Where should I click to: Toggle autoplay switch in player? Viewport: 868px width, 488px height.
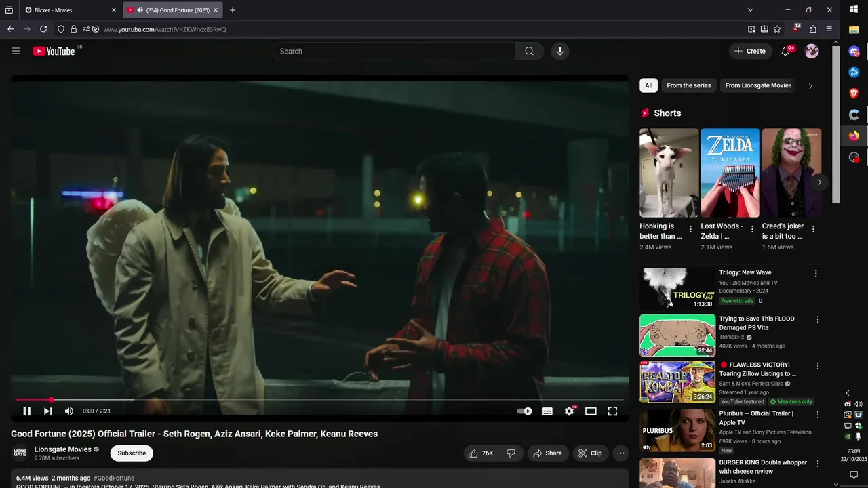pyautogui.click(x=524, y=411)
